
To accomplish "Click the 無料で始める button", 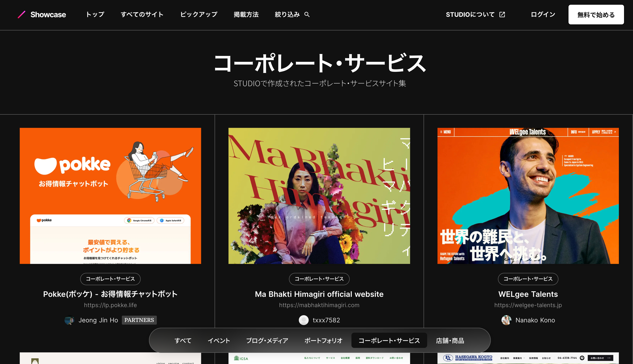I will pos(596,15).
